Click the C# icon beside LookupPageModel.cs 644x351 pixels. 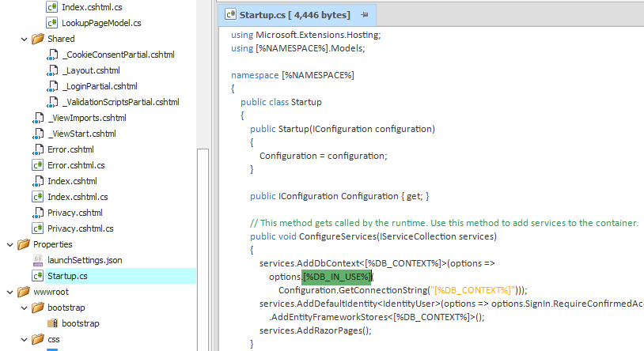[x=51, y=23]
